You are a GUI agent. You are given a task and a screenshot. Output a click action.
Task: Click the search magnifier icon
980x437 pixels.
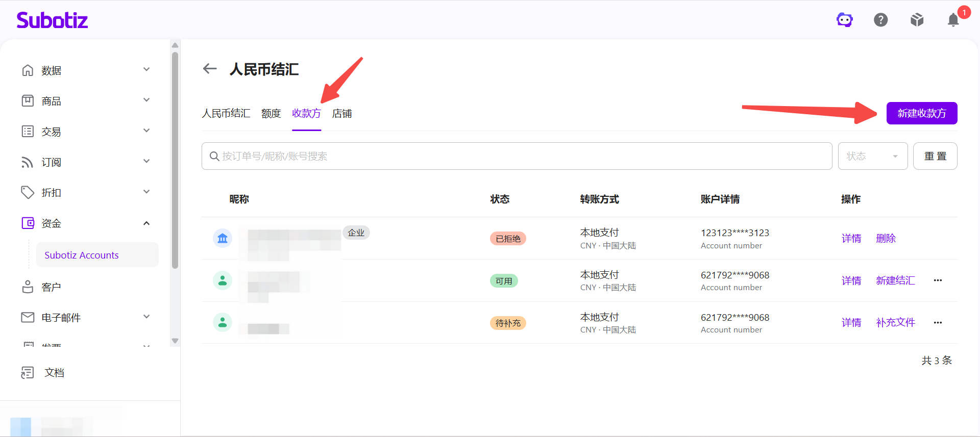pos(214,156)
